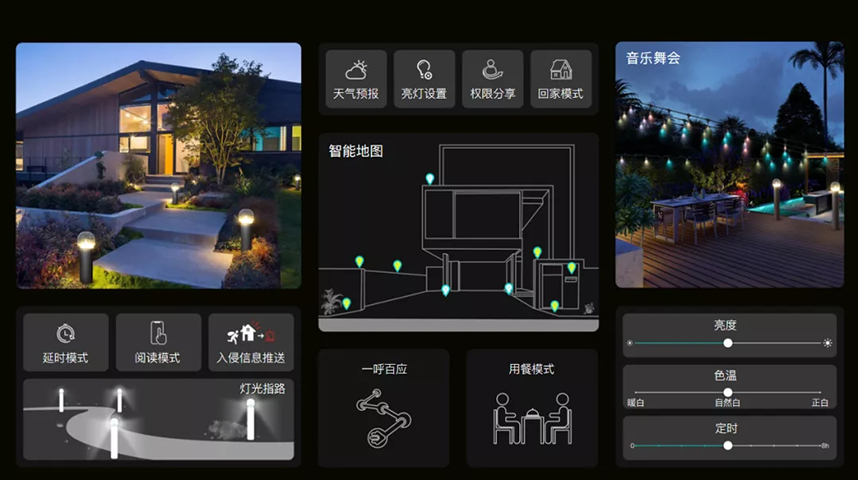Viewport: 858px width, 480px height.
Task: Open the 灯光指路 light guidance panel
Action: pyautogui.click(x=159, y=419)
